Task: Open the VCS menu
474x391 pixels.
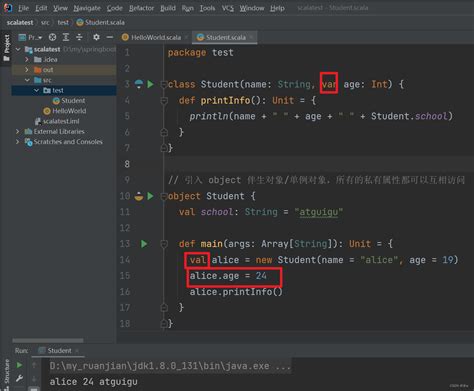Action: (228, 8)
